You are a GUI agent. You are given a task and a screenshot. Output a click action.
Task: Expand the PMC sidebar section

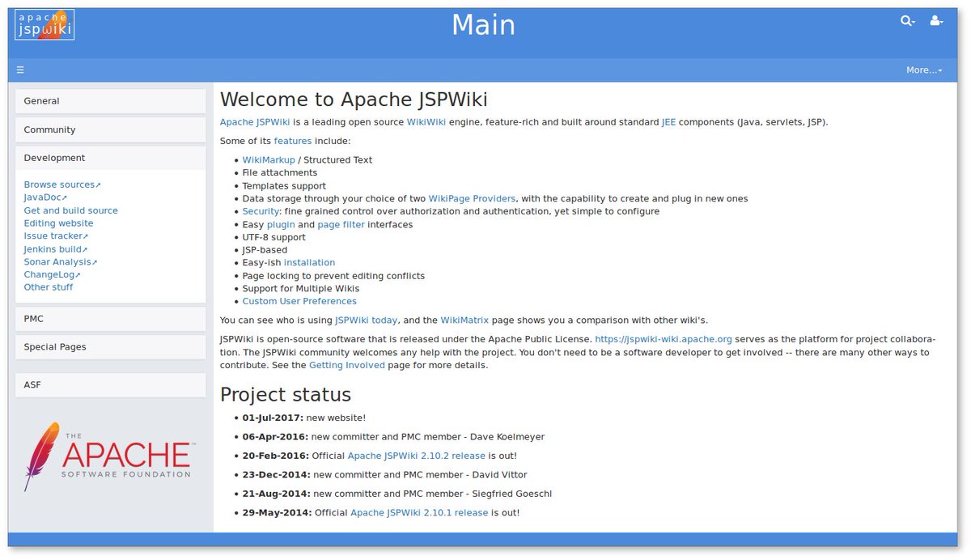tap(111, 319)
